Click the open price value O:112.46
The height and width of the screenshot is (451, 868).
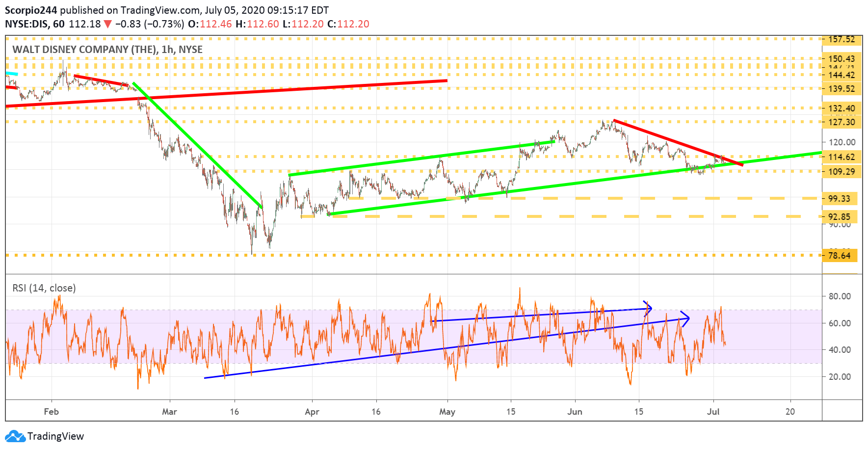210,24
